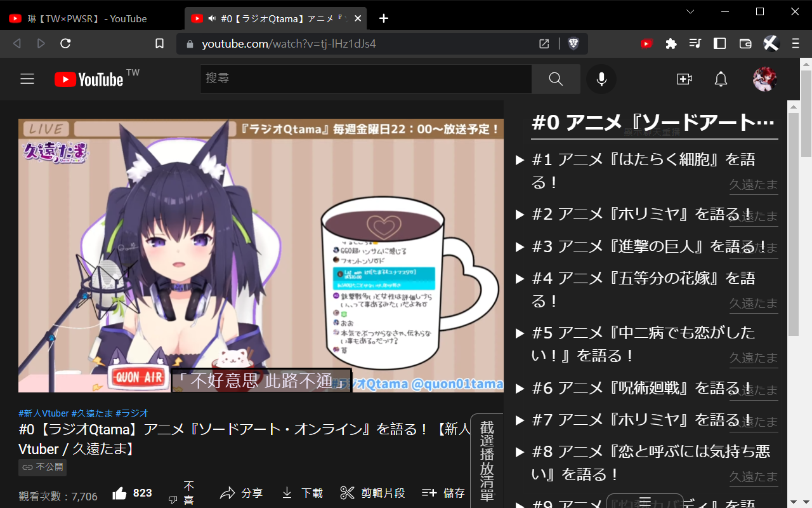The height and width of the screenshot is (508, 812).
Task: Open a new browser tab
Action: coord(384,18)
